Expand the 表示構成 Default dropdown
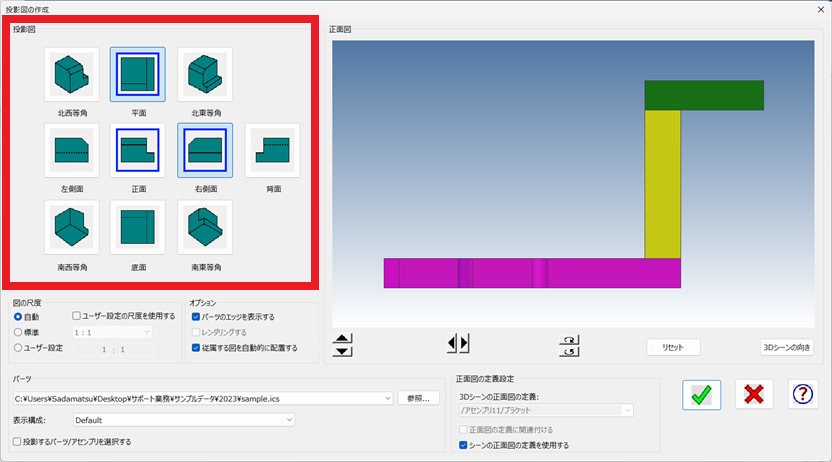Image resolution: width=832 pixels, height=462 pixels. pos(289,420)
